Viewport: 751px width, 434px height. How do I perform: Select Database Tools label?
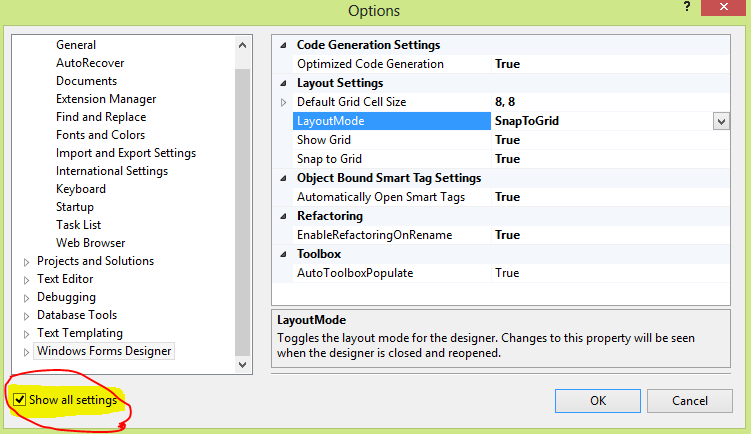[77, 315]
